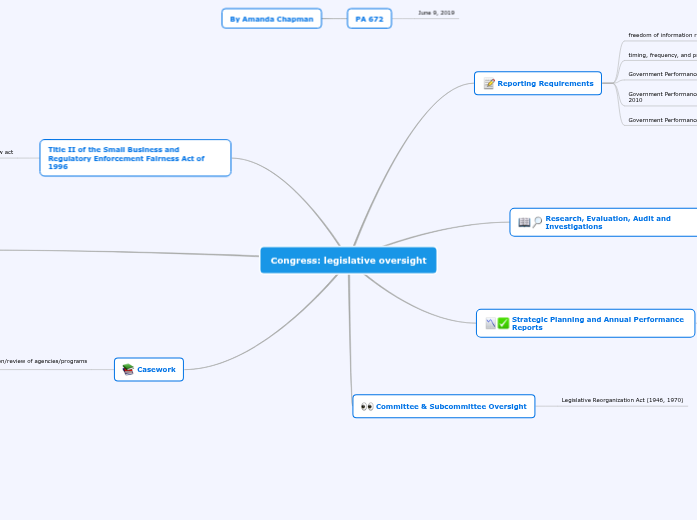Screen dimensions: 697x520
Task: Click the stacked books icon on Casework
Action: [x=128, y=370]
